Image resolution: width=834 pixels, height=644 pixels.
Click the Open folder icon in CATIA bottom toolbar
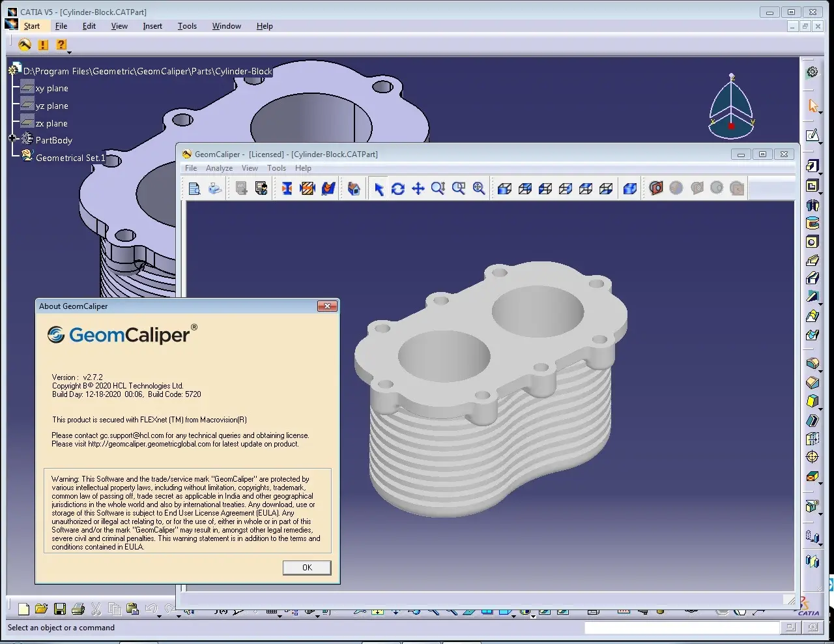(x=41, y=609)
